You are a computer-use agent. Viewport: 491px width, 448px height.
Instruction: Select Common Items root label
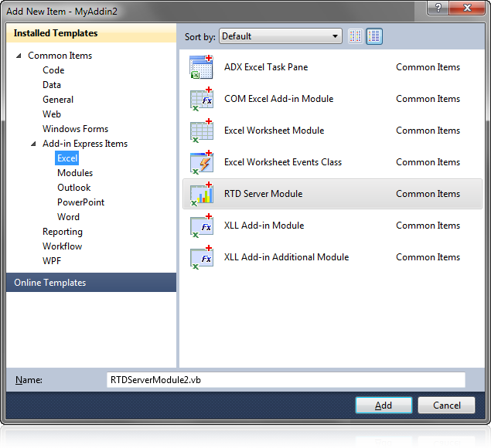(x=60, y=56)
